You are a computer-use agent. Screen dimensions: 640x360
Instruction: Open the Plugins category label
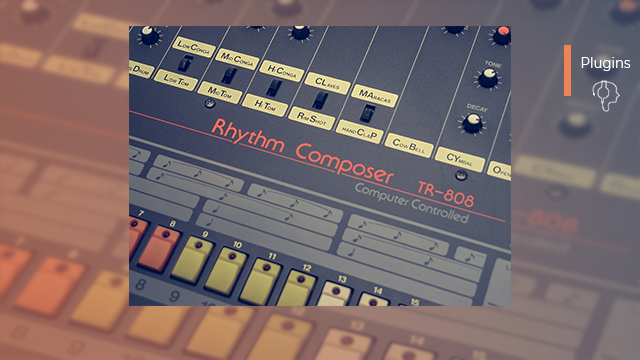click(x=605, y=63)
